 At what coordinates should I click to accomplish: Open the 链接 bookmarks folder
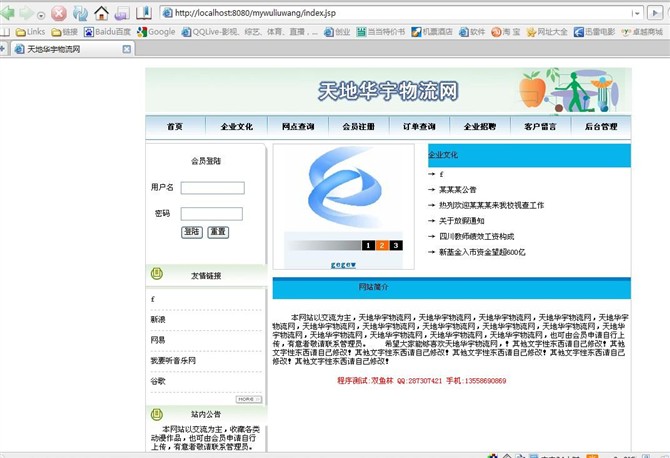(x=65, y=32)
